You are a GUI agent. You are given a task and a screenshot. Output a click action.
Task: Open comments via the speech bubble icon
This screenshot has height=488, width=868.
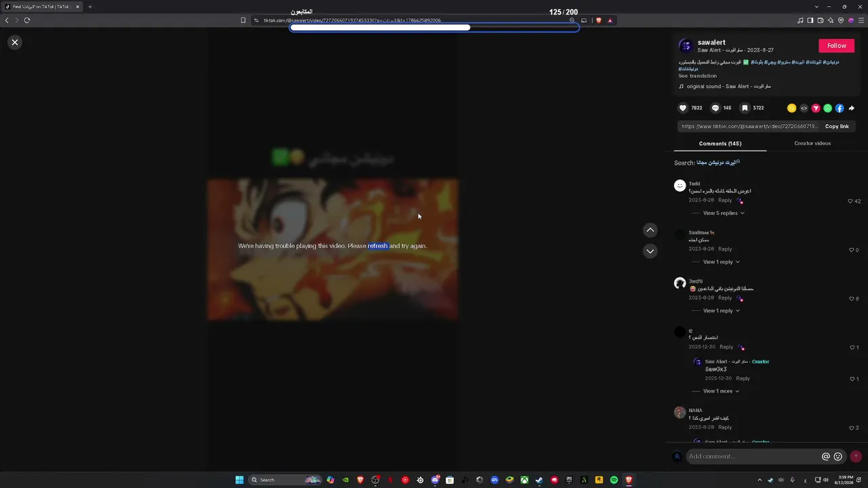pyautogui.click(x=715, y=108)
